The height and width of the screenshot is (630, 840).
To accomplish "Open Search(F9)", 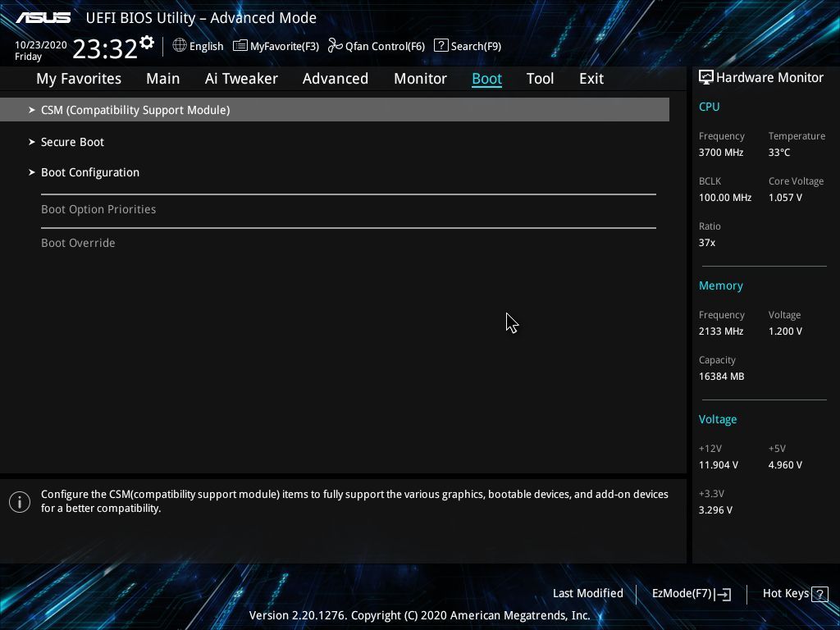I will tap(477, 46).
